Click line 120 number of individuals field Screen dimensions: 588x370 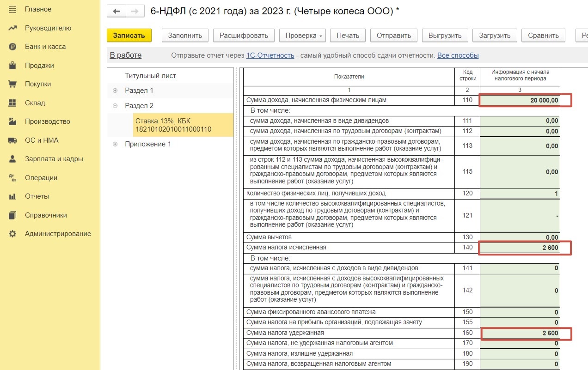click(520, 194)
